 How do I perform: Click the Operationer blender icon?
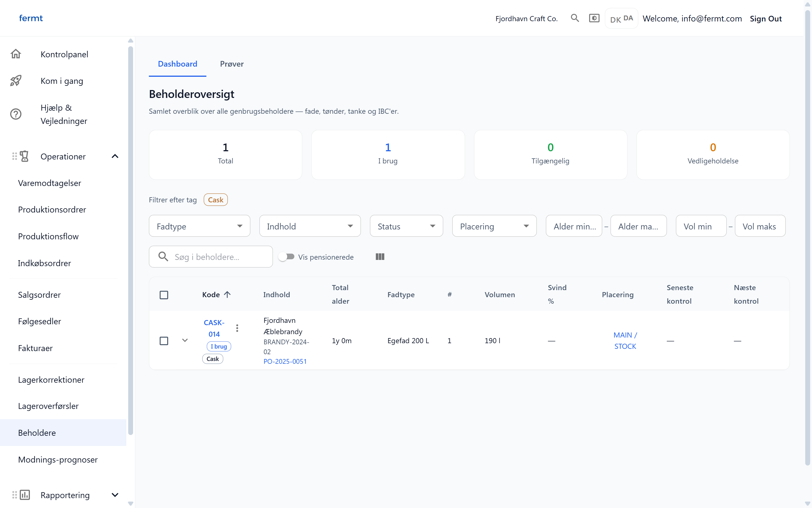24,156
